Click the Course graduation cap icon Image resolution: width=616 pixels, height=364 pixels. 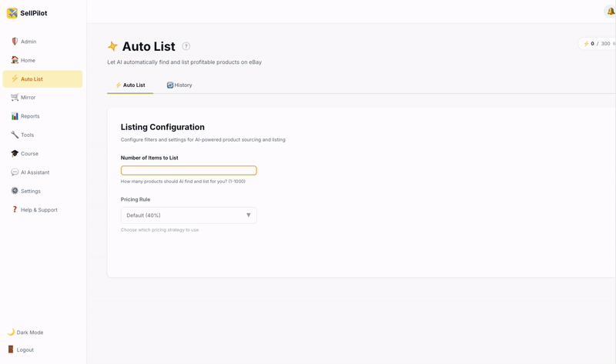15,154
